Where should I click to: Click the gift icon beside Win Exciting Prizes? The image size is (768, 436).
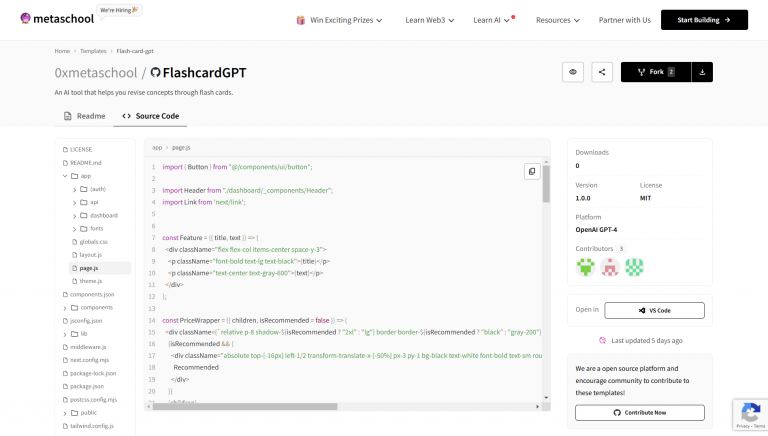click(300, 20)
